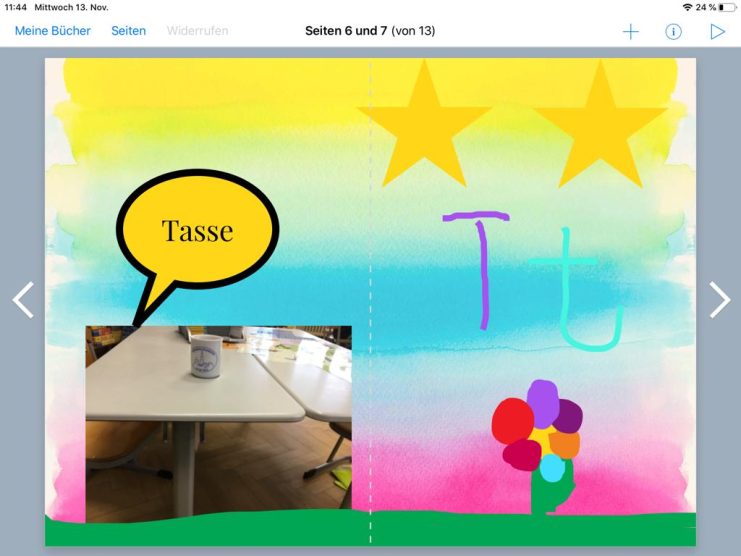
Task: Tap the Wi-Fi status icon
Action: 687,7
